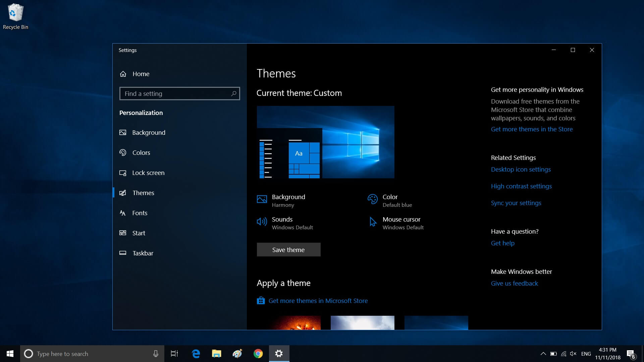Click the Mouse cursor pointer icon
The image size is (644, 362).
(x=373, y=222)
